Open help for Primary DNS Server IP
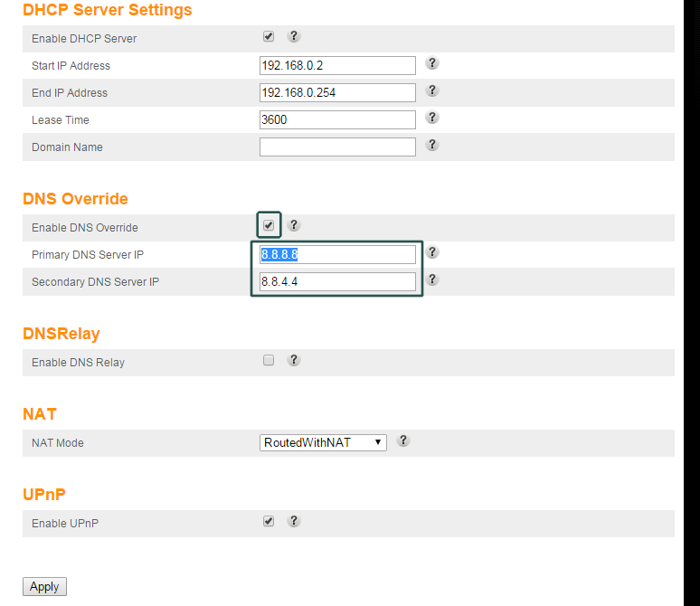This screenshot has height=606, width=700. coord(432,253)
